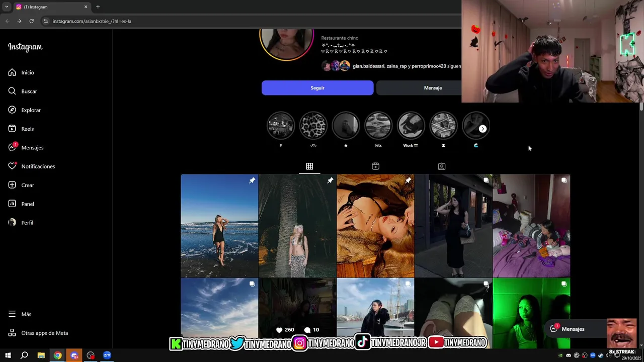The width and height of the screenshot is (644, 362).
Task: Reload the page in Chrome
Action: point(31,21)
